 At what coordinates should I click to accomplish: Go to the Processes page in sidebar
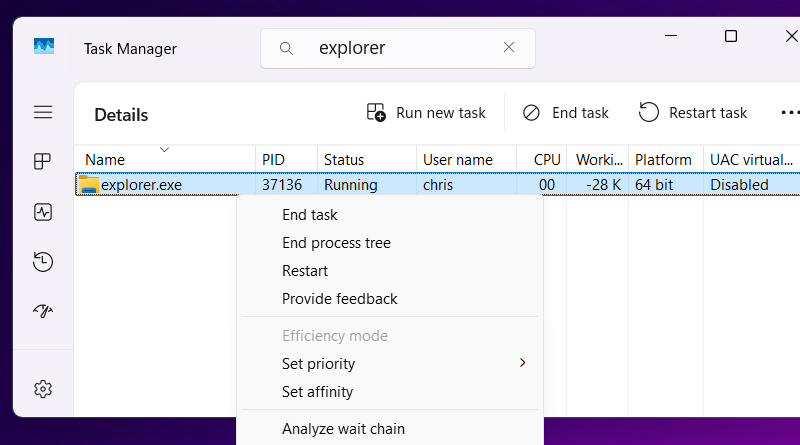tap(43, 161)
